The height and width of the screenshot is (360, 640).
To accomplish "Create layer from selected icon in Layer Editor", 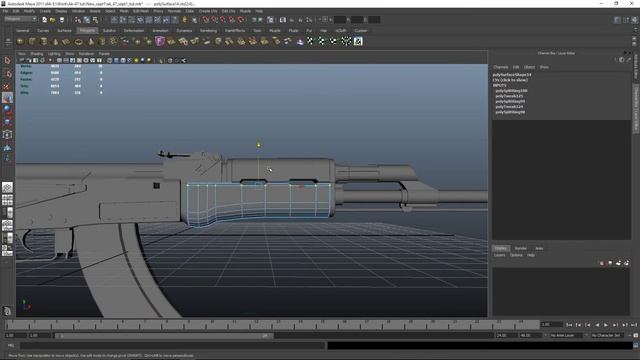I will click(626, 263).
